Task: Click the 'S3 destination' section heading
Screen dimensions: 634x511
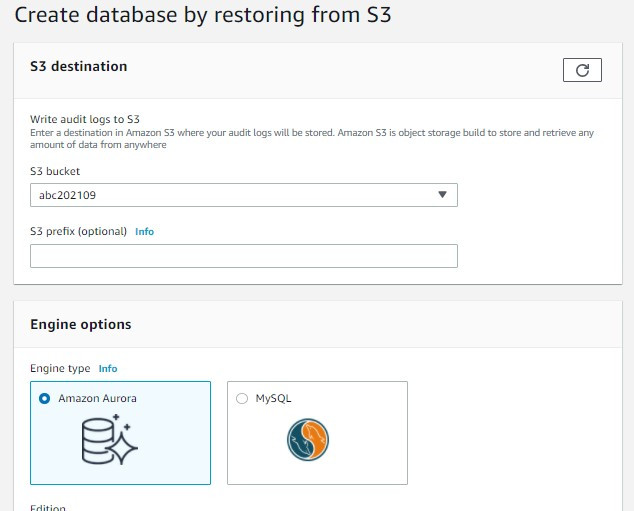Action: 79,67
